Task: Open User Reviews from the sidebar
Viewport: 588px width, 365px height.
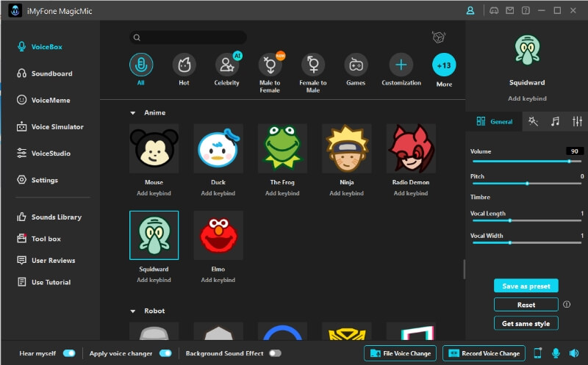Action: pos(46,261)
